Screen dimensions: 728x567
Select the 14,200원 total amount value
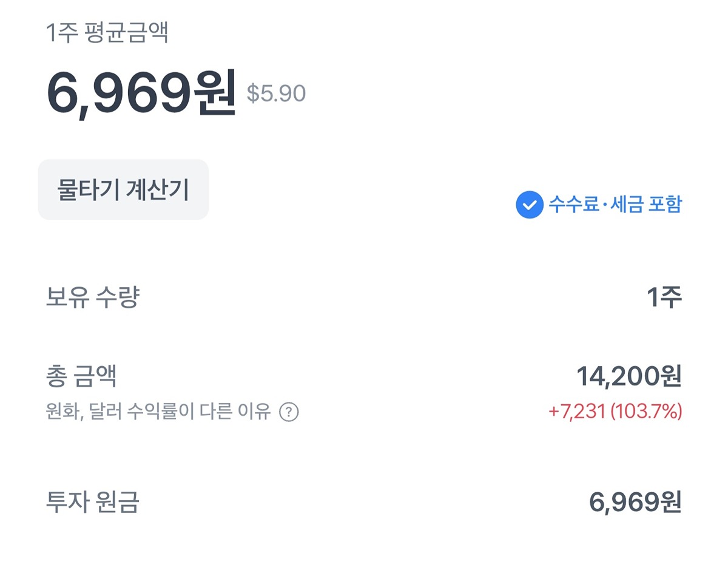pyautogui.click(x=629, y=376)
